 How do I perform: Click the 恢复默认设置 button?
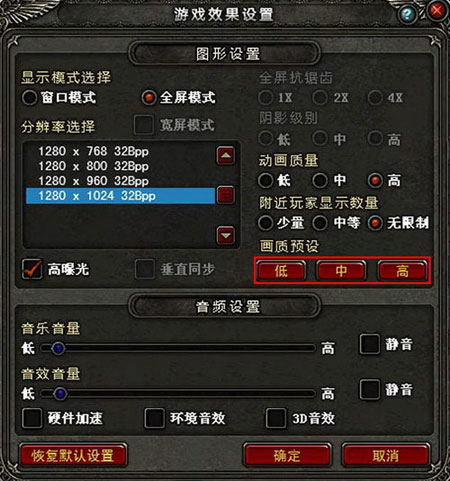click(73, 455)
